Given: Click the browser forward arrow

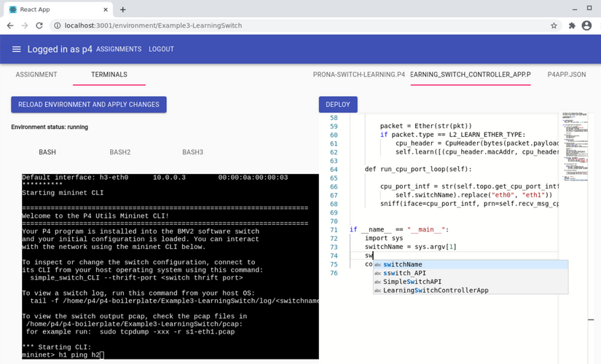Looking at the screenshot, I should [x=25, y=25].
